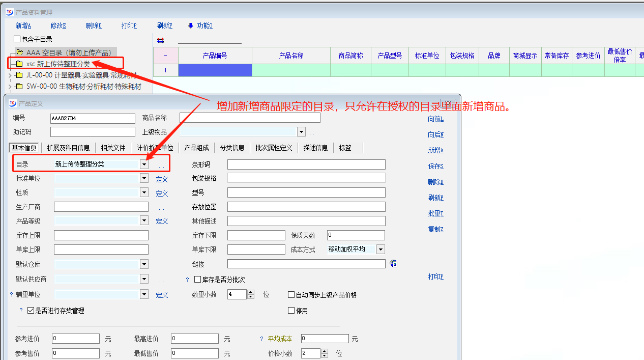Uncheck 是否进行存货管理 checkbox
This screenshot has width=644, height=360.
click(31, 310)
